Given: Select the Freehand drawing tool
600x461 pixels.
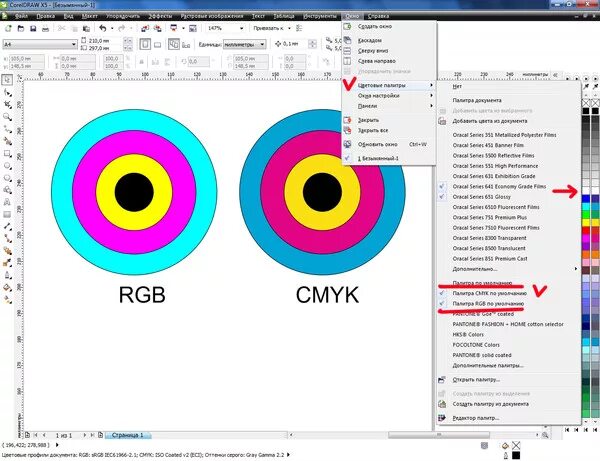Looking at the screenshot, I should [7, 129].
